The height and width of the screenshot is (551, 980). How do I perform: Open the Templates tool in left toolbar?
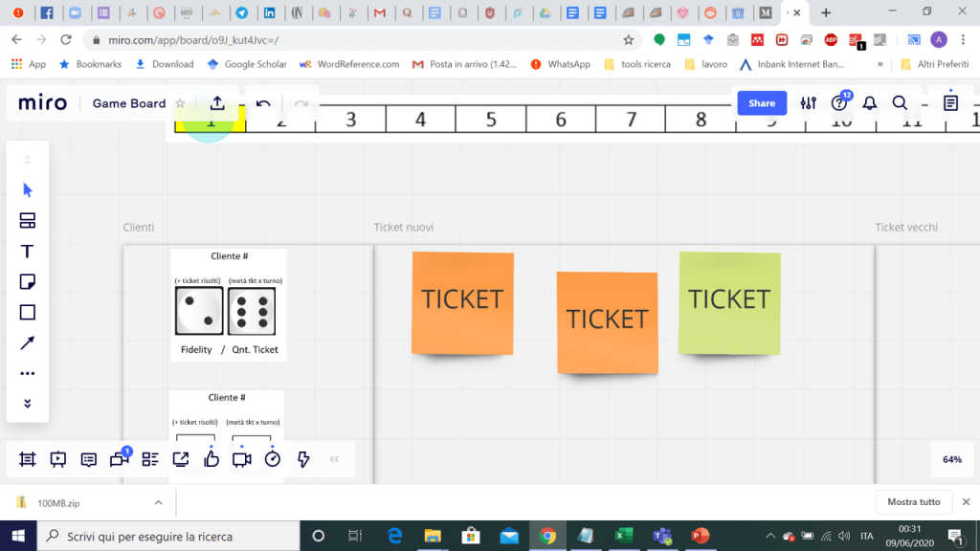[28, 221]
